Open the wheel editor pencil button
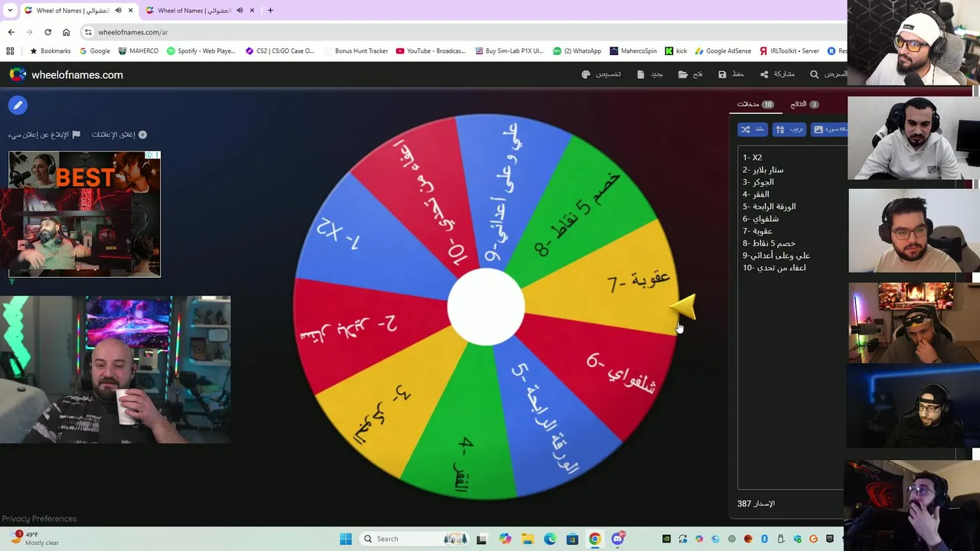The image size is (980, 551). [x=18, y=105]
